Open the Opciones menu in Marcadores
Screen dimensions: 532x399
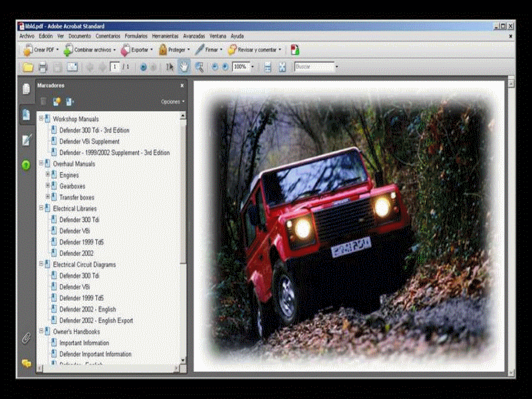click(173, 102)
